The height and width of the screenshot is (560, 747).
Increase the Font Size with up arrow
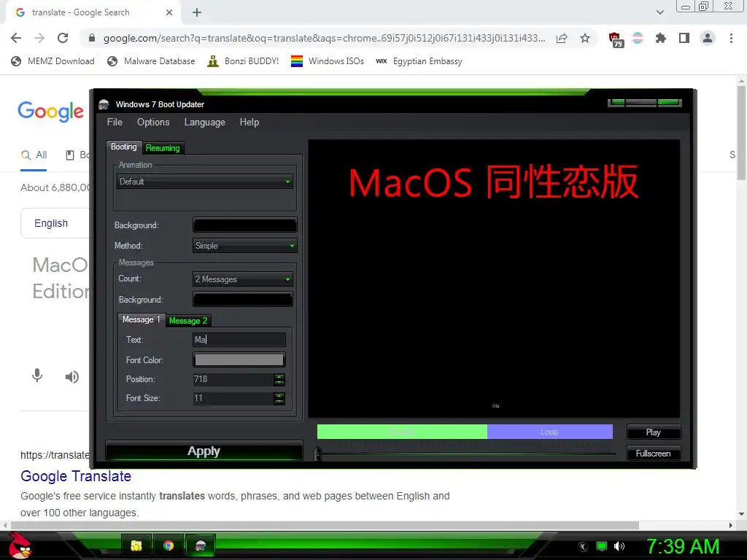[x=279, y=396]
